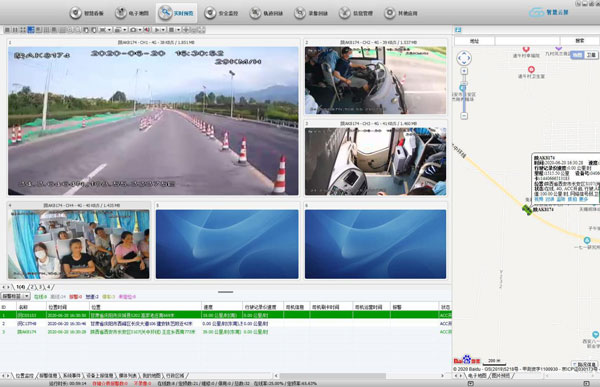Open the alarm filter dropdown above table

(x=15, y=296)
